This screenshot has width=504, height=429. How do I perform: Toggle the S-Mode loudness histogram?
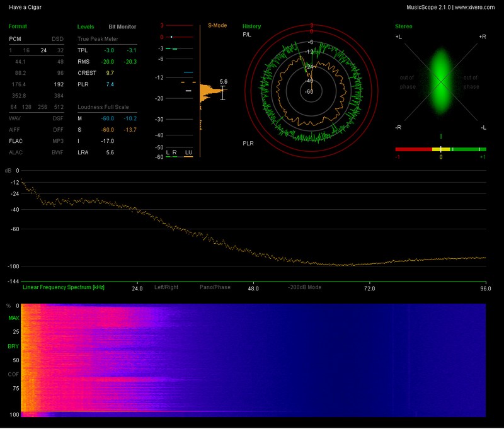(217, 26)
